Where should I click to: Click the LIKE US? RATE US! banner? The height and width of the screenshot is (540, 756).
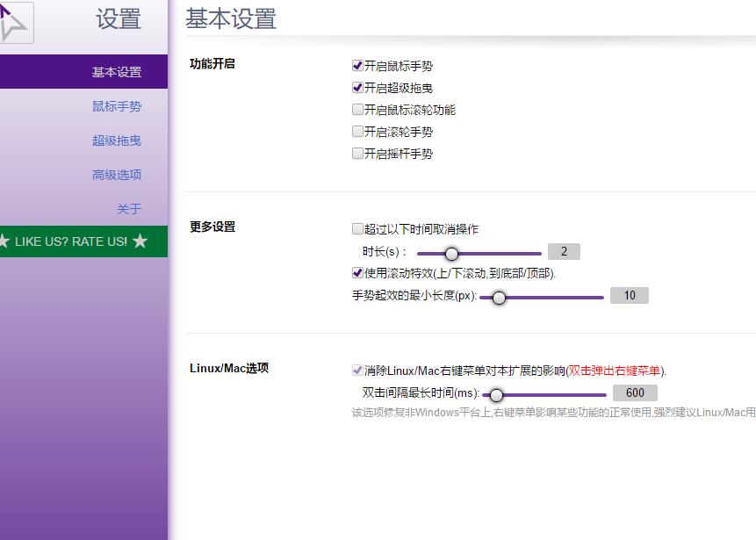(84, 241)
